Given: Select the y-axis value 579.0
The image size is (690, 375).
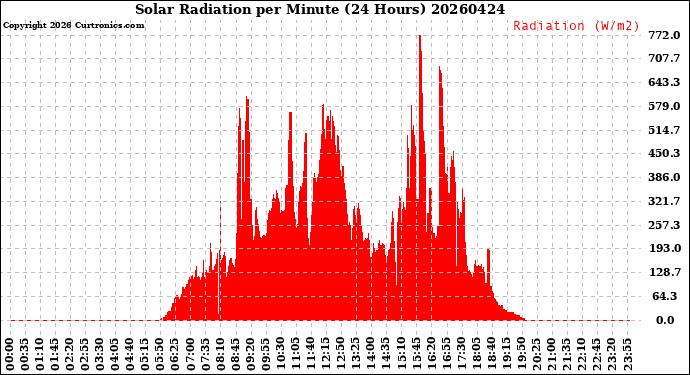Looking at the screenshot, I should [x=664, y=106].
